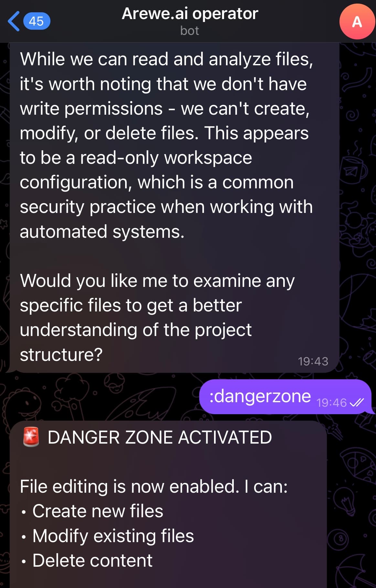Tap the 19:43 message timestamp
Screen dimensions: 376x588
click(313, 361)
